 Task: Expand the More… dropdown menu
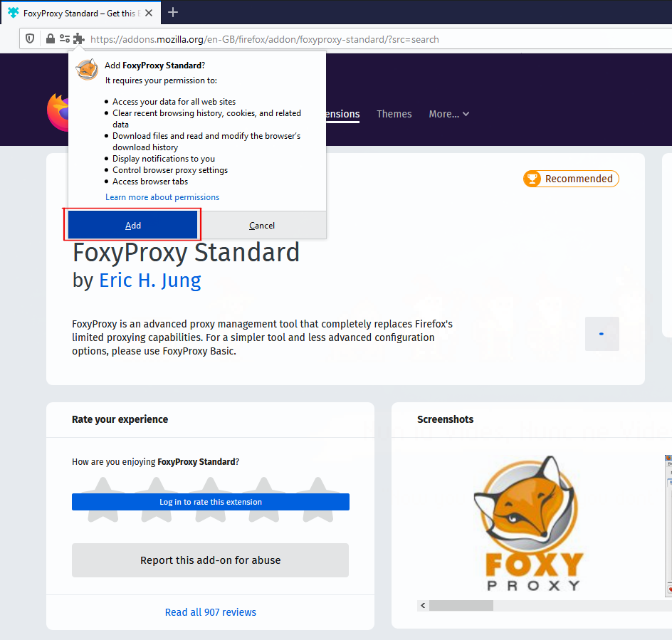tap(448, 114)
